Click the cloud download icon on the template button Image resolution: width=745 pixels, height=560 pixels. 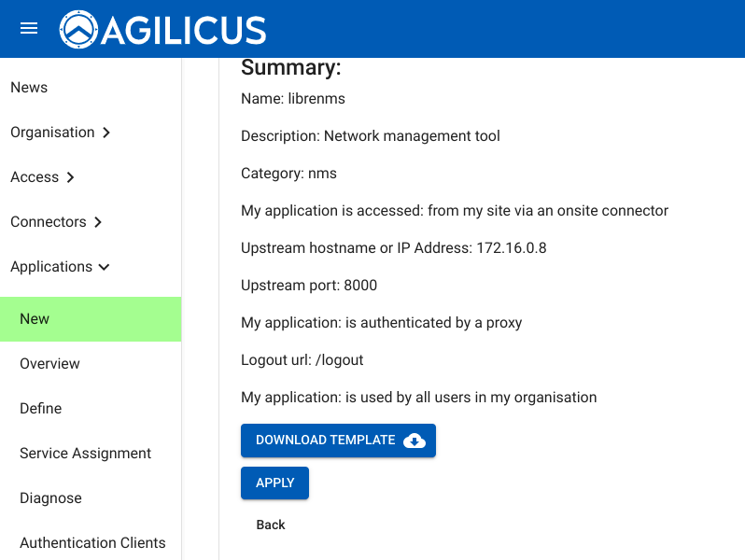[x=415, y=441]
